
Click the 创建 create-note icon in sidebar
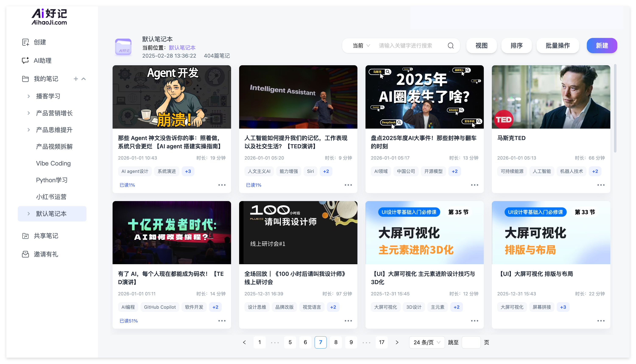[x=25, y=42]
